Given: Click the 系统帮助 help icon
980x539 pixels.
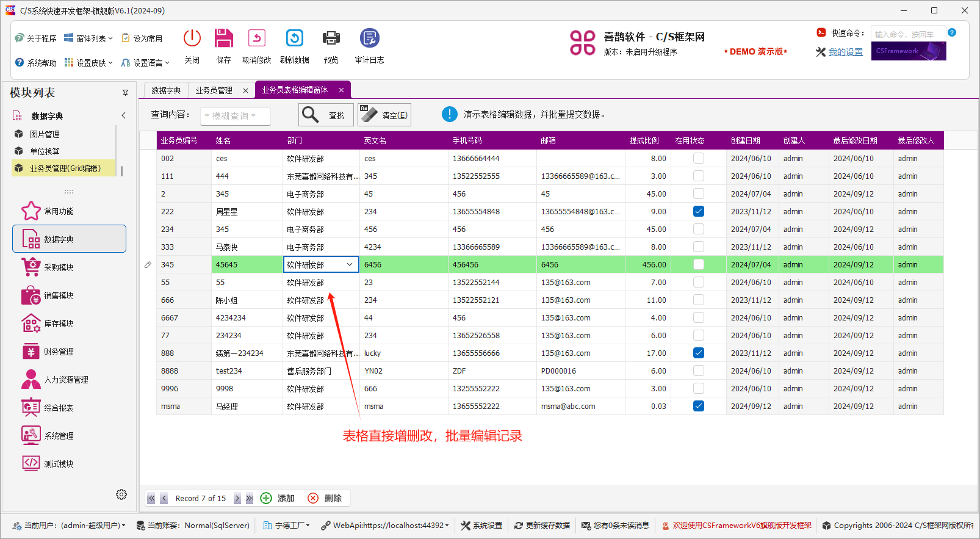Looking at the screenshot, I should tap(20, 62).
